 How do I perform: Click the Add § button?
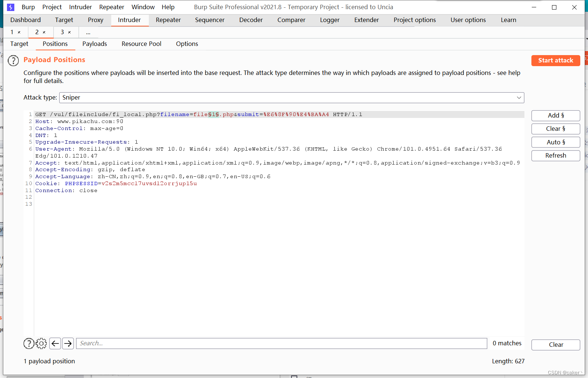point(556,116)
